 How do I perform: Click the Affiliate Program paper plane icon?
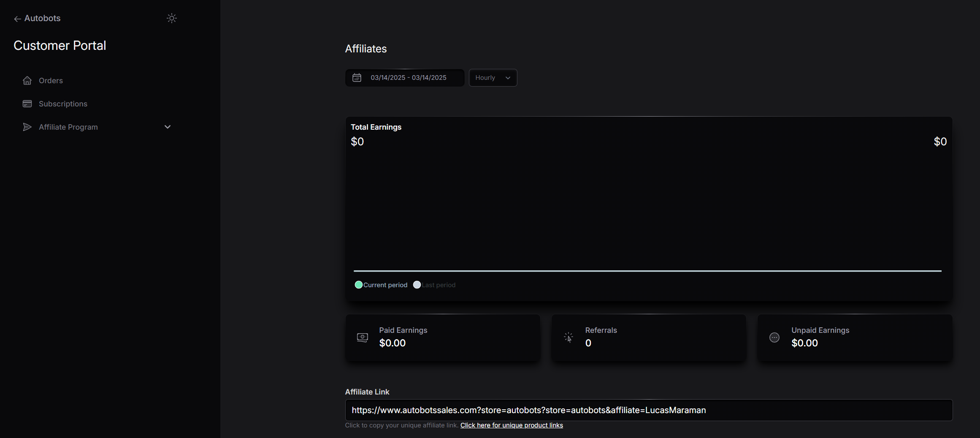click(27, 127)
